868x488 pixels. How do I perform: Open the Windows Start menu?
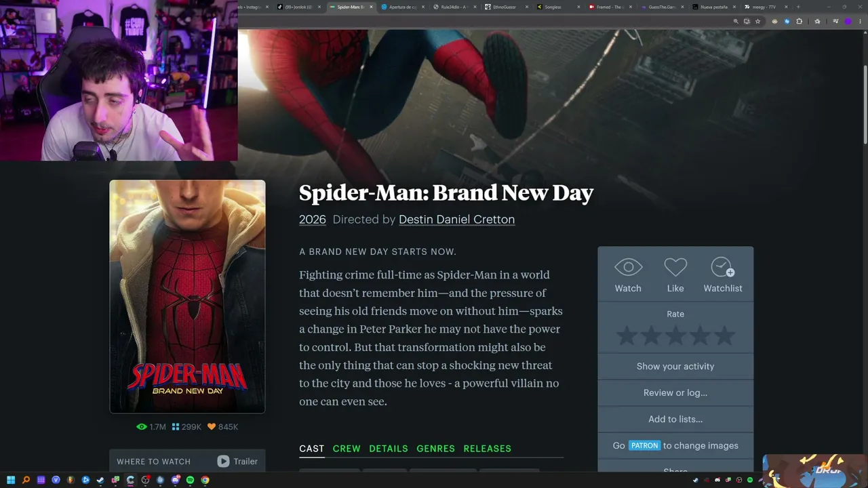(x=11, y=481)
